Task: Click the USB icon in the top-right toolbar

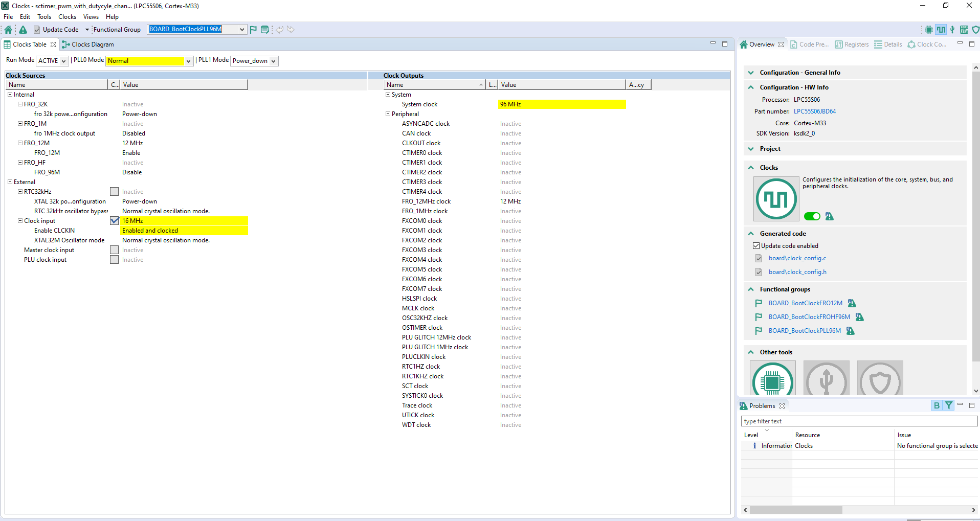Action: [x=952, y=30]
